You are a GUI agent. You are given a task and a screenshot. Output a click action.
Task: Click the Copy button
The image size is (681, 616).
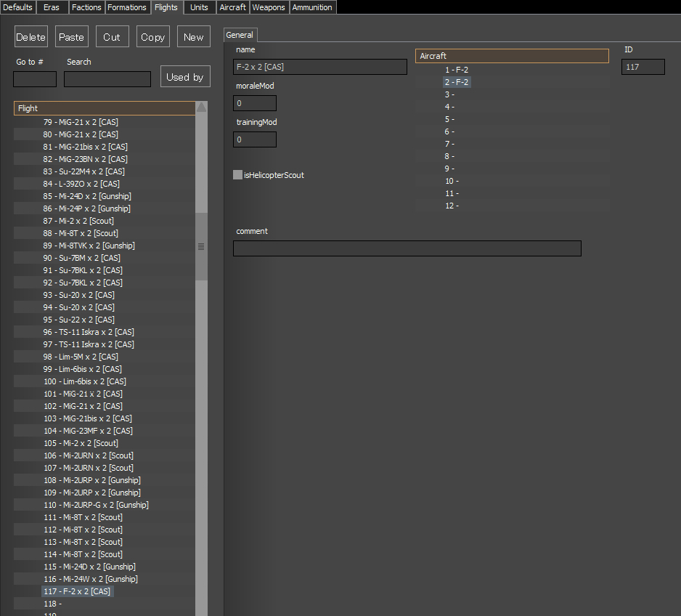click(153, 37)
